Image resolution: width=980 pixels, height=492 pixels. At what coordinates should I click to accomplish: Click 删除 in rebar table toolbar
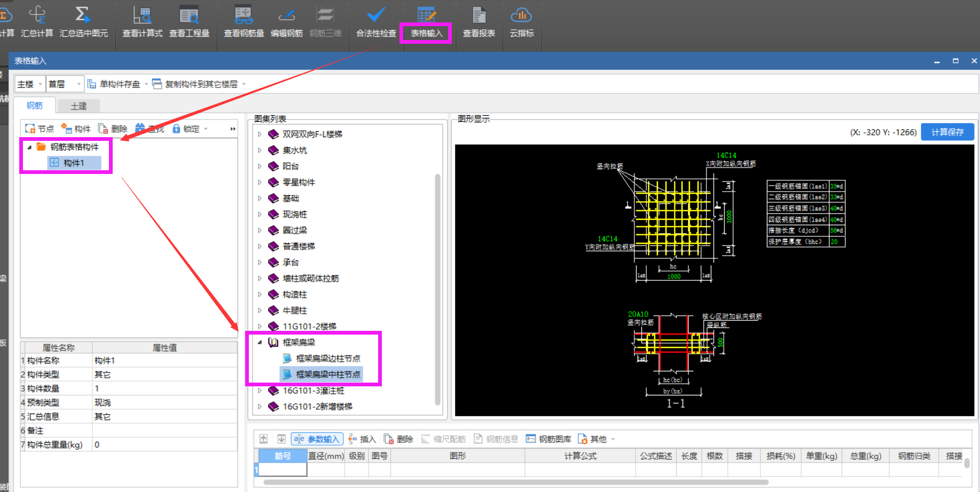398,439
